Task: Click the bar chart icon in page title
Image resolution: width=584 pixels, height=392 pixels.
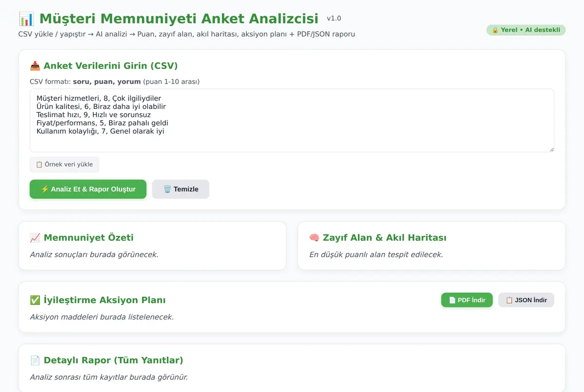Action: coord(26,19)
